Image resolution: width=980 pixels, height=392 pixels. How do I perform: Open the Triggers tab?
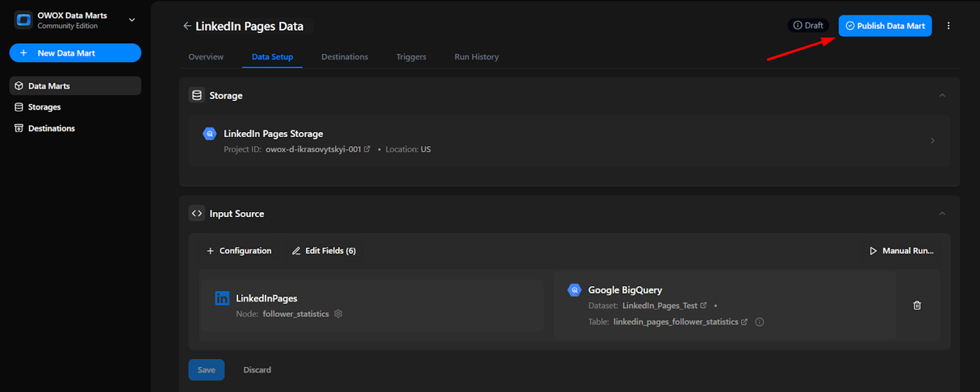pos(411,57)
